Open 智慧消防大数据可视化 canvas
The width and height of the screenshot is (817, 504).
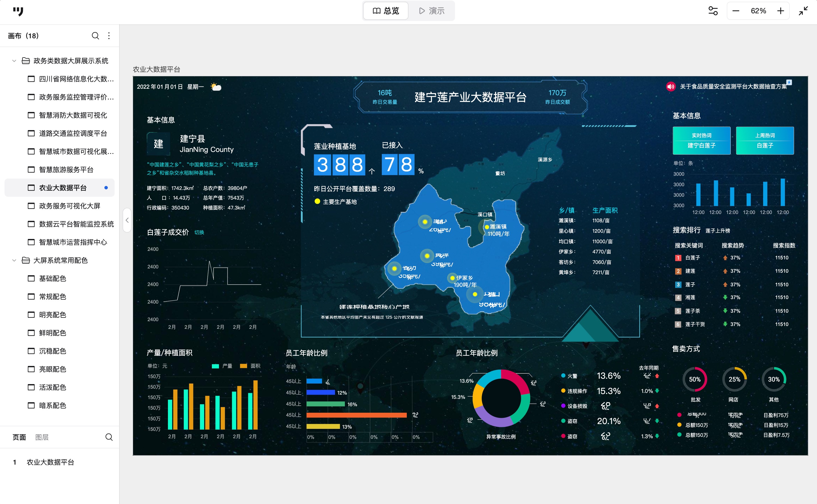[x=59, y=115]
